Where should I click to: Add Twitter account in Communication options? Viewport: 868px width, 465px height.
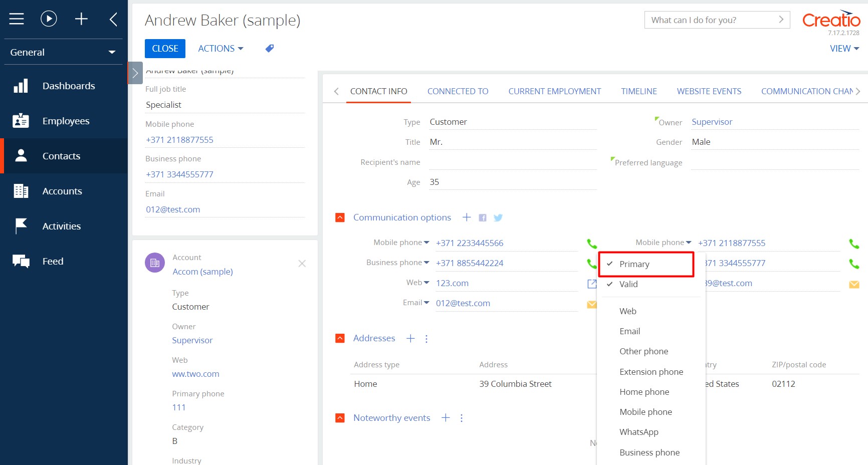tap(498, 218)
